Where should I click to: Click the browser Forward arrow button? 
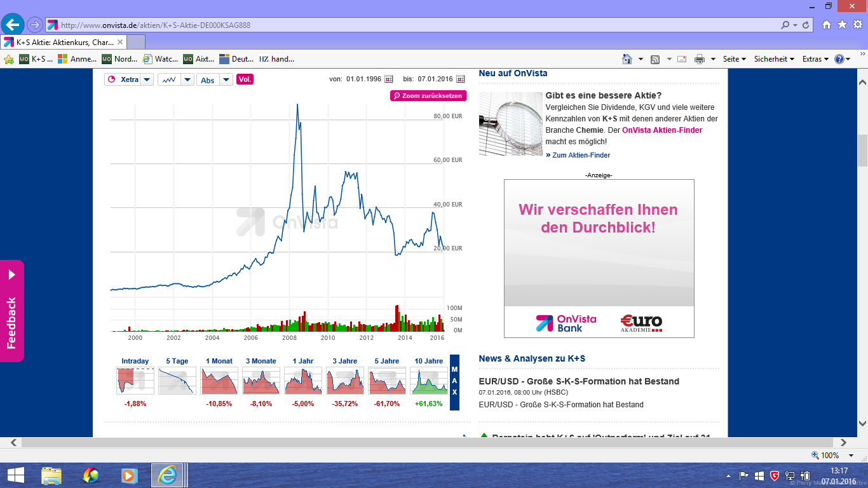(35, 25)
